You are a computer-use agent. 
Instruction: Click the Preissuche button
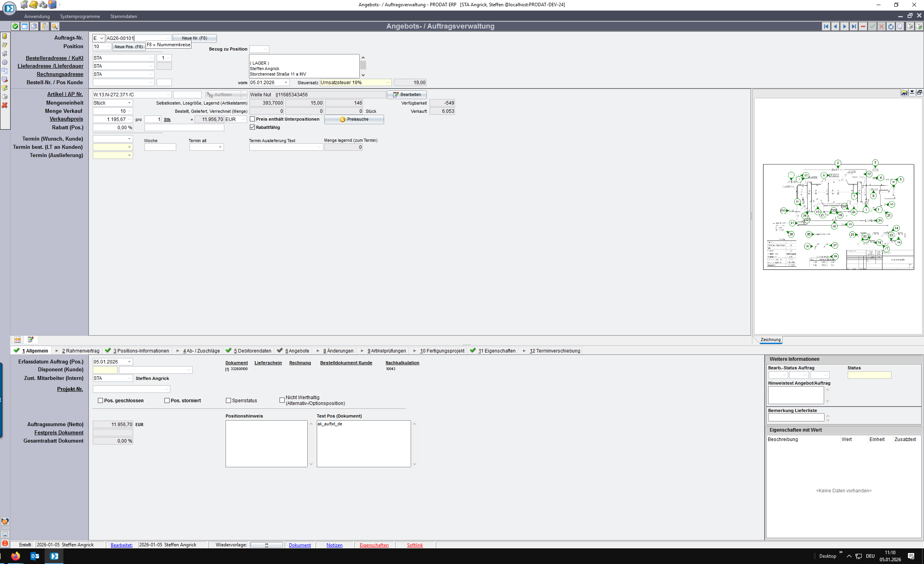point(354,119)
